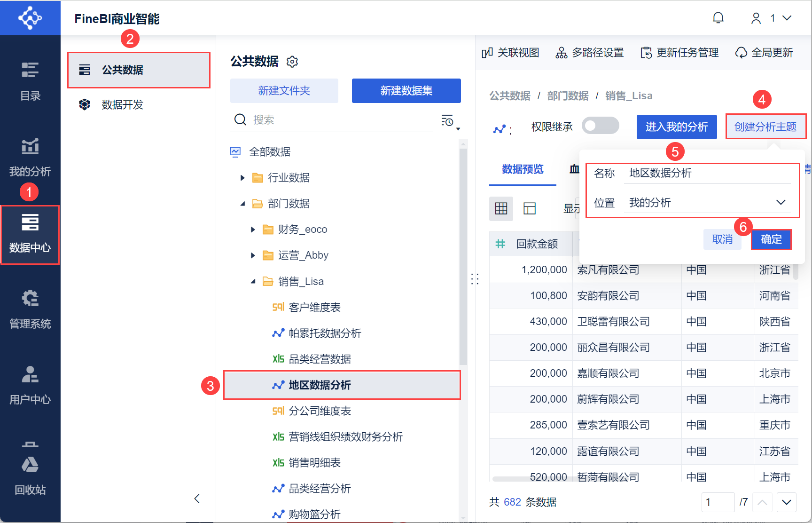This screenshot has height=523, width=812.
Task: Click the 新建数据集 button
Action: (406, 91)
